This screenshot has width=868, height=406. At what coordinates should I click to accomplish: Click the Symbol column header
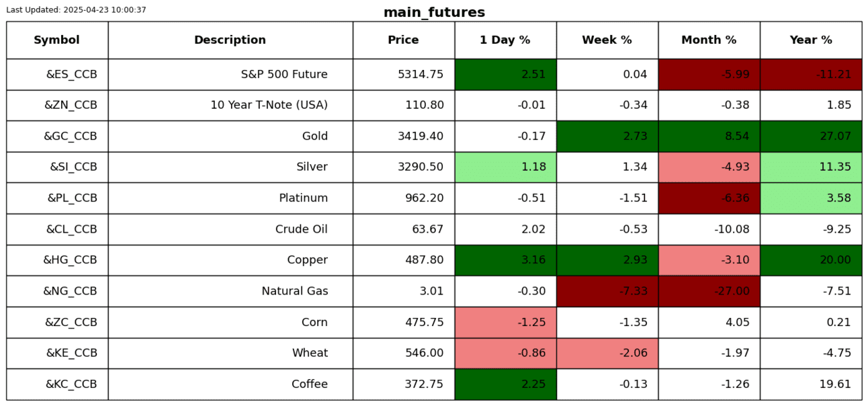point(57,40)
